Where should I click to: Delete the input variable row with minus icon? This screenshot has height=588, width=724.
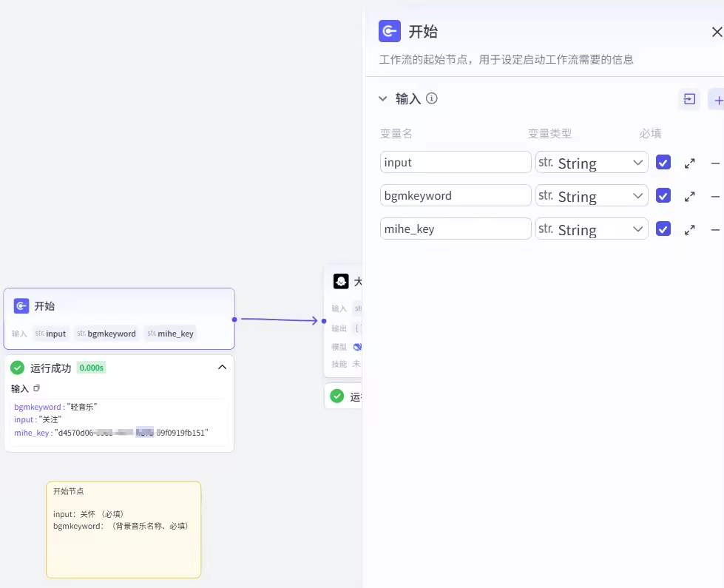tap(714, 163)
